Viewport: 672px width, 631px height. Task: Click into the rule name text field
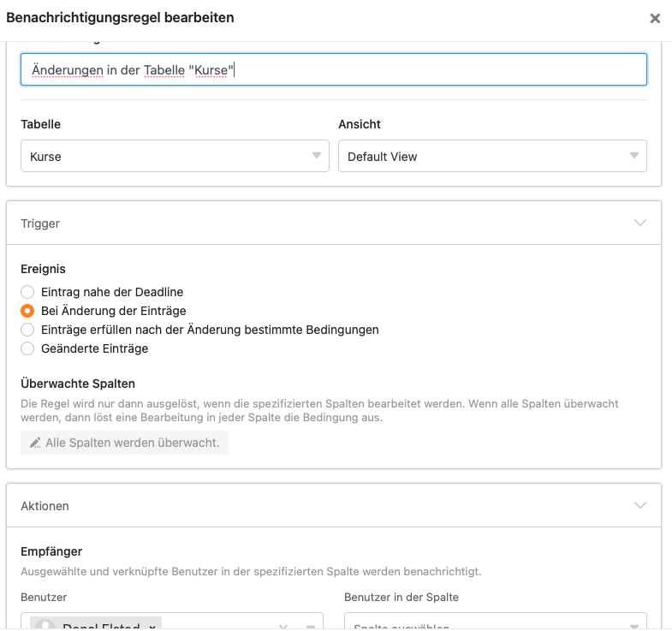333,70
